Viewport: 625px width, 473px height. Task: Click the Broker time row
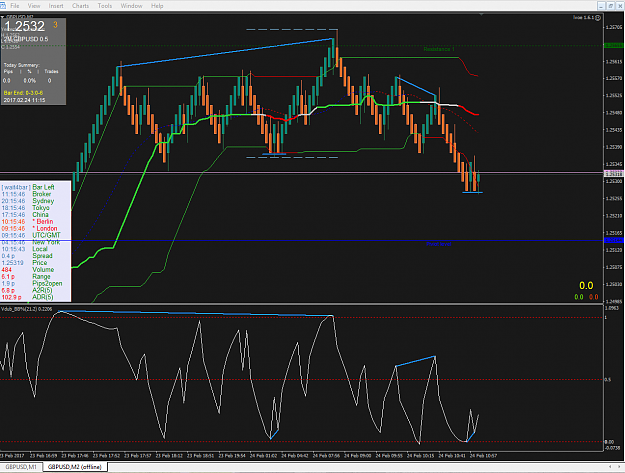tap(26, 194)
